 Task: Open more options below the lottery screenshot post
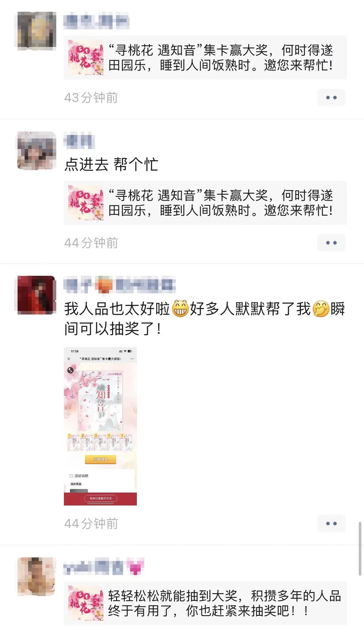coord(331,523)
